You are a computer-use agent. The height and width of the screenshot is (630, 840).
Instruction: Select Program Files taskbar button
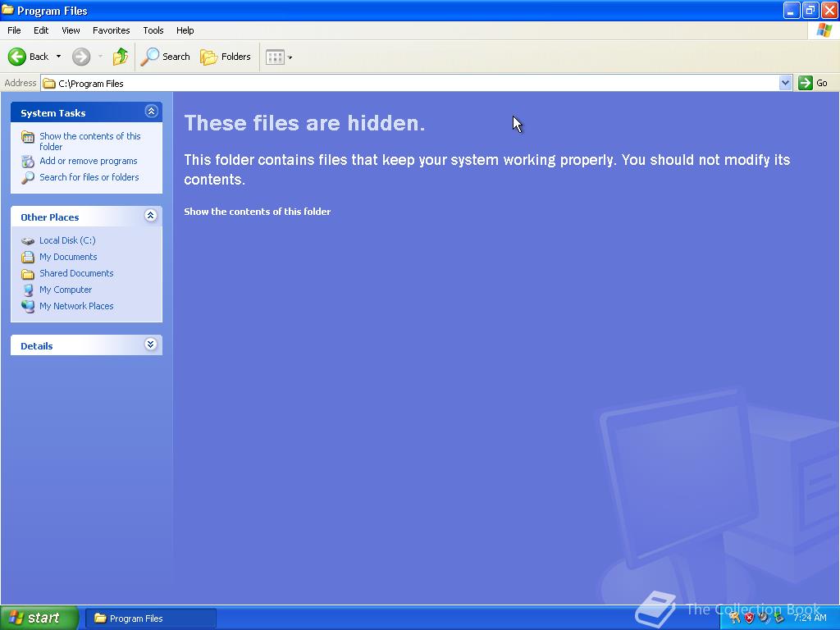(x=151, y=619)
